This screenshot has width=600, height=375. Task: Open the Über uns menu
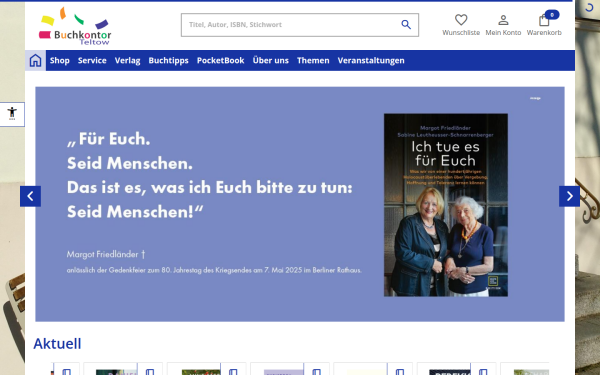271,60
